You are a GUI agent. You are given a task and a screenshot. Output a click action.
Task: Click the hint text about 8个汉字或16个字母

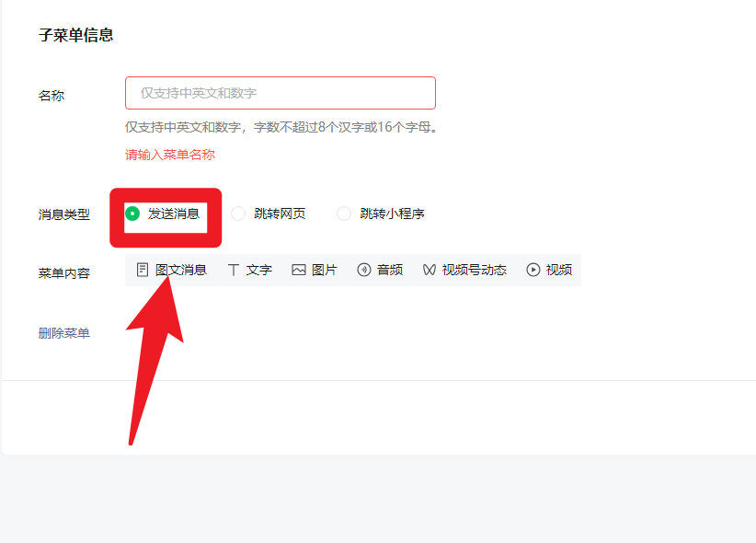(x=281, y=127)
